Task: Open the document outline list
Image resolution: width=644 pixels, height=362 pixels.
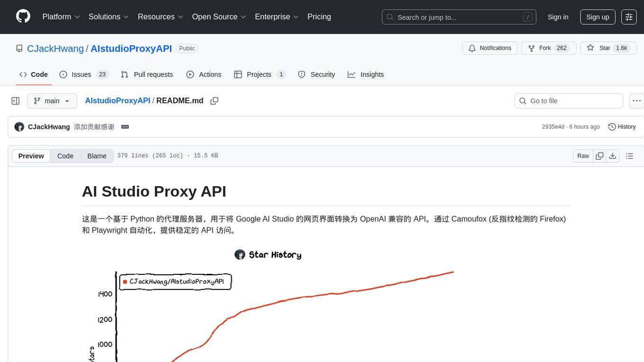Action: pos(629,156)
